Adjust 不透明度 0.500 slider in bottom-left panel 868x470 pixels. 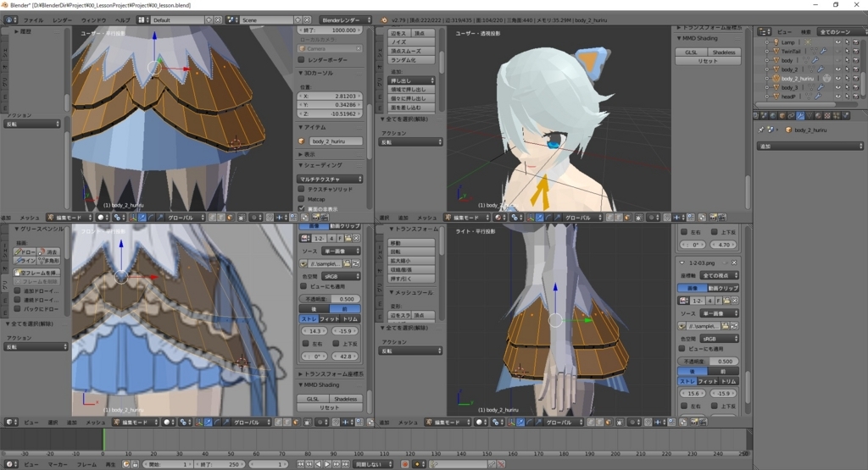330,299
